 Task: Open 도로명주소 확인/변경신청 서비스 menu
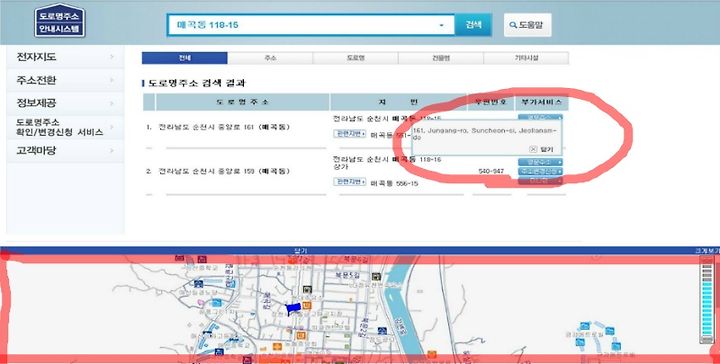65,127
